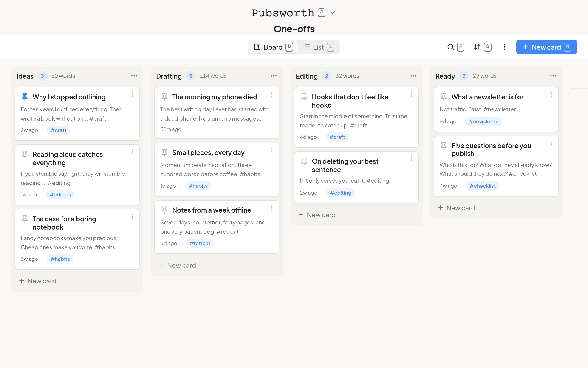Image resolution: width=588 pixels, height=368 pixels.
Task: Open menu for 'Reading aloud catches everything' card
Action: [132, 152]
